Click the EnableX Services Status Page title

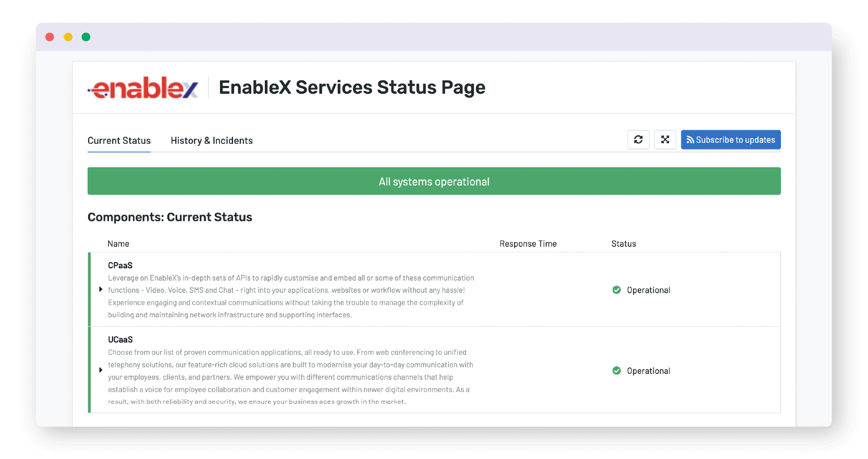pos(352,88)
